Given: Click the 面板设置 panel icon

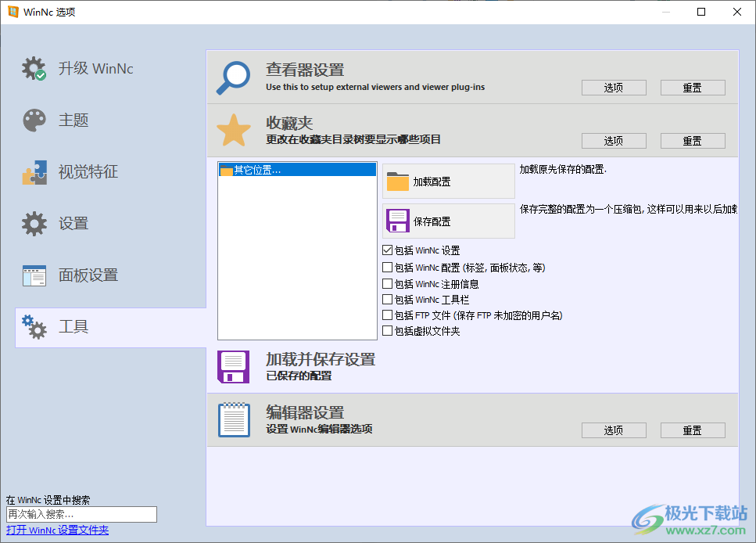Looking at the screenshot, I should tap(34, 275).
